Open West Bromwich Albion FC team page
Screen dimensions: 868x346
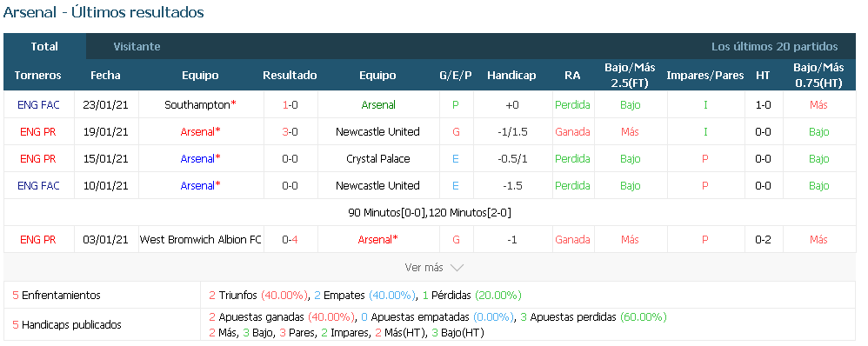pyautogui.click(x=200, y=240)
